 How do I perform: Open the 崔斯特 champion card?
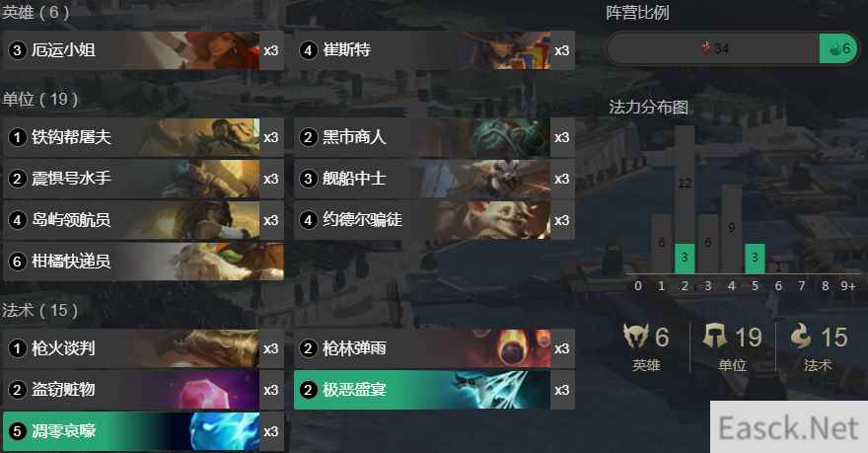tap(434, 50)
